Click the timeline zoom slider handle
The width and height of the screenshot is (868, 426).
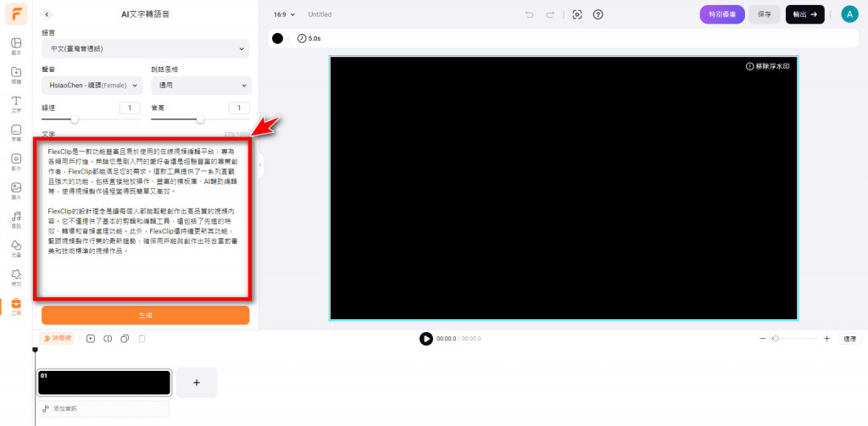pos(776,339)
